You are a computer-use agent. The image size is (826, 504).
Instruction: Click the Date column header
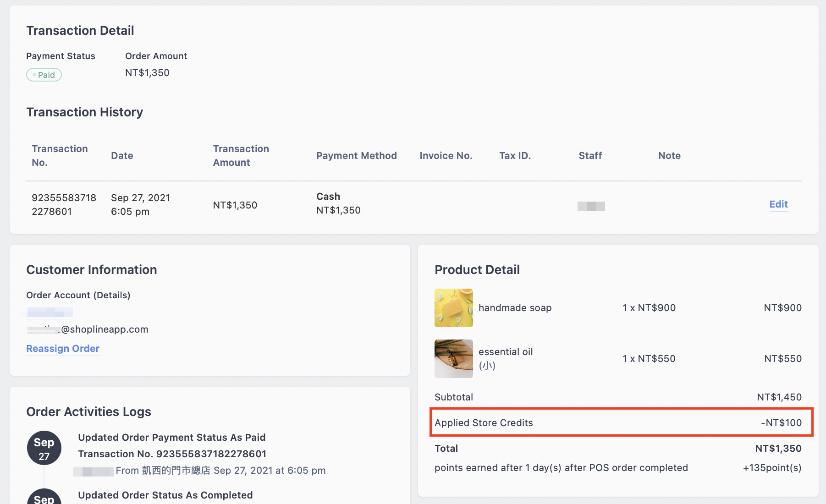tap(122, 156)
